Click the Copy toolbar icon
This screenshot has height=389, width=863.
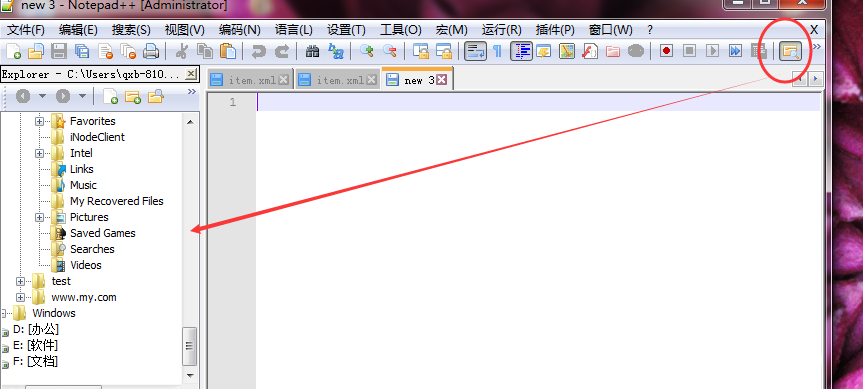(x=205, y=51)
